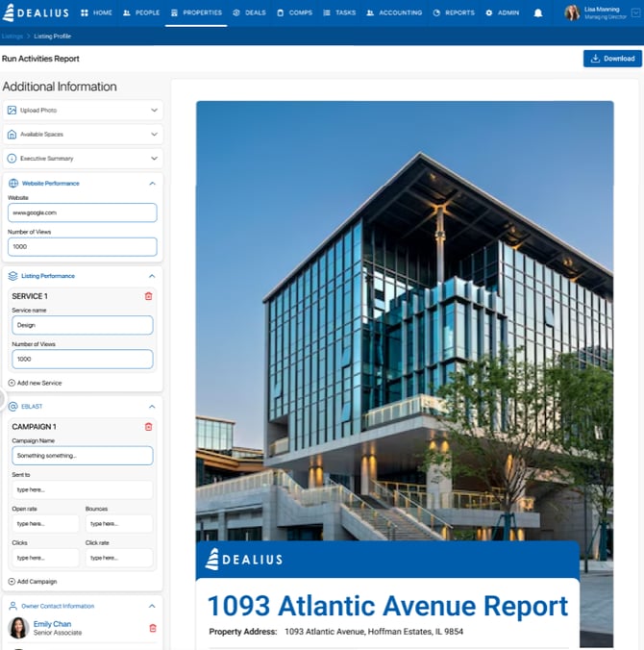644x650 pixels.
Task: Click the EBLAST at-sign icon
Action: (x=12, y=407)
